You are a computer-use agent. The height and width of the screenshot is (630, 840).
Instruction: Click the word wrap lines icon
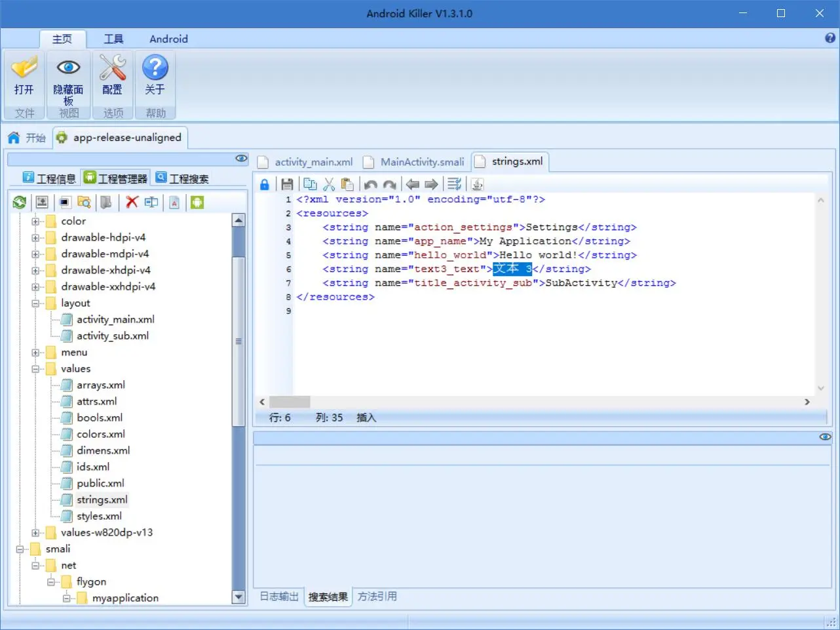tap(454, 184)
